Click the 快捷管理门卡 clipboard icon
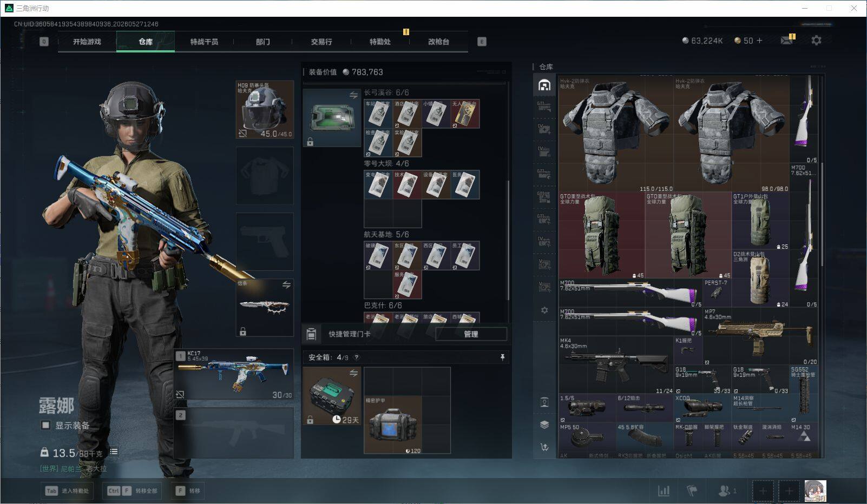867x504 pixels. (311, 334)
